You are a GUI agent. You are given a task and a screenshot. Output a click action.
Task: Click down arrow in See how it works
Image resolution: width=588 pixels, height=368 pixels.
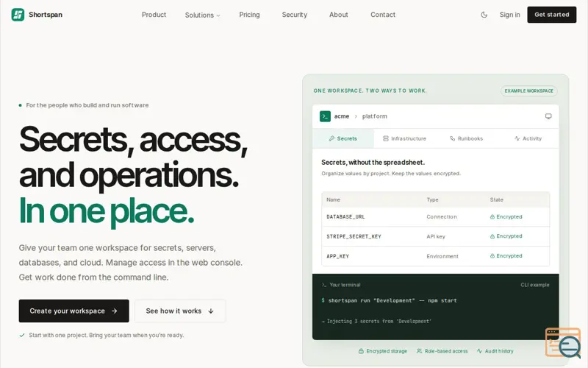tap(211, 311)
